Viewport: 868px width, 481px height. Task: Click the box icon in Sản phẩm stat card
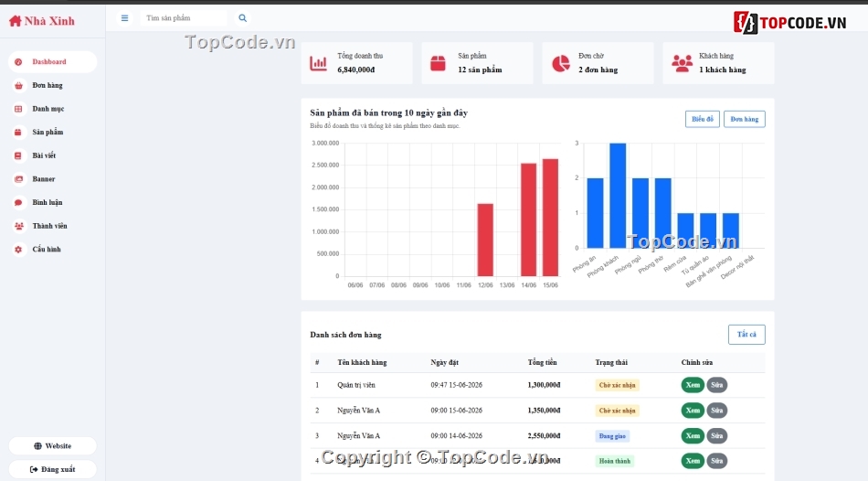pyautogui.click(x=438, y=63)
